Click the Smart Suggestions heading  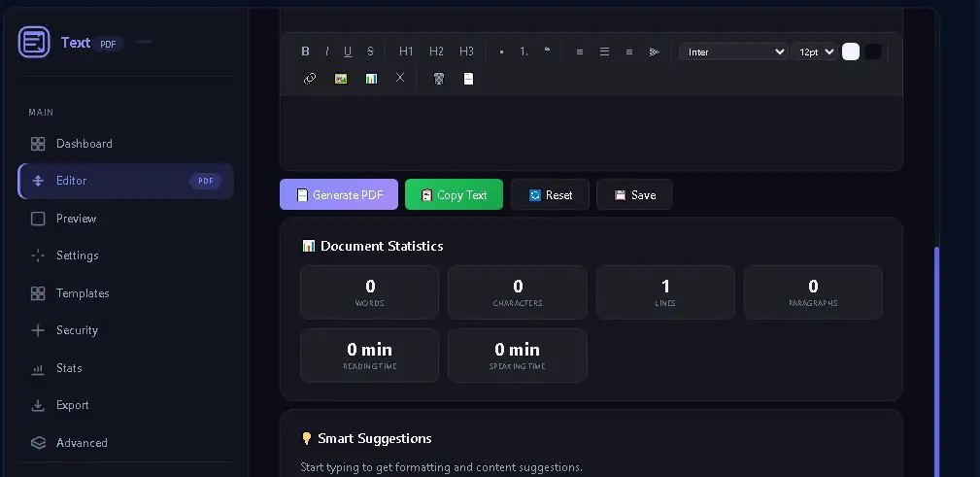[366, 438]
